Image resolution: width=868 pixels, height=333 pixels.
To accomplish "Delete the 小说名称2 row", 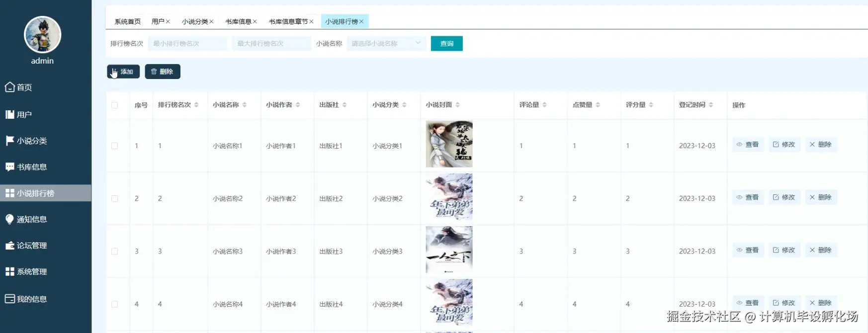I will tap(821, 197).
